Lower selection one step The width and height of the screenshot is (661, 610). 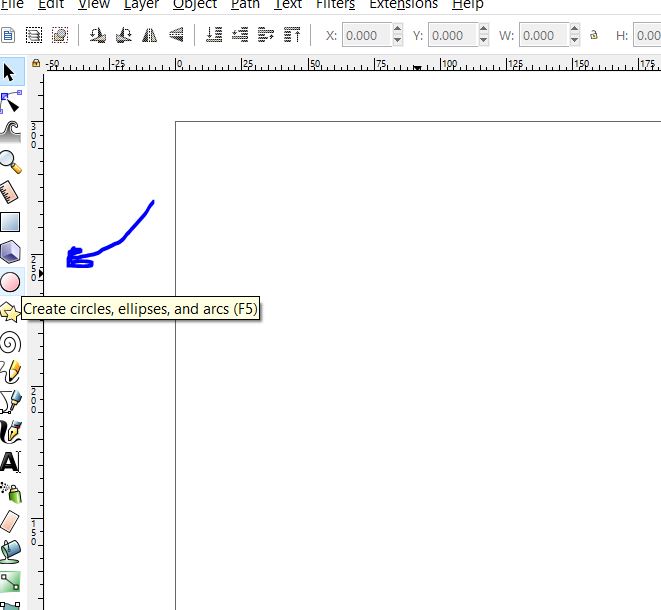tap(240, 35)
